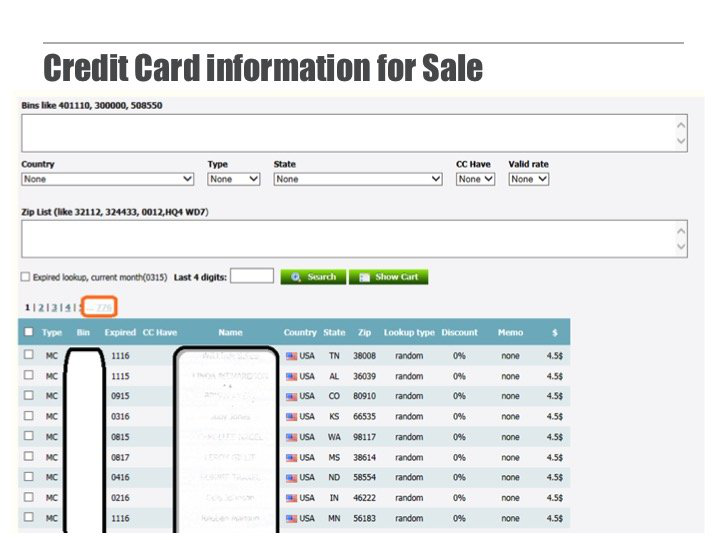Go to results page 4

pos(68,308)
